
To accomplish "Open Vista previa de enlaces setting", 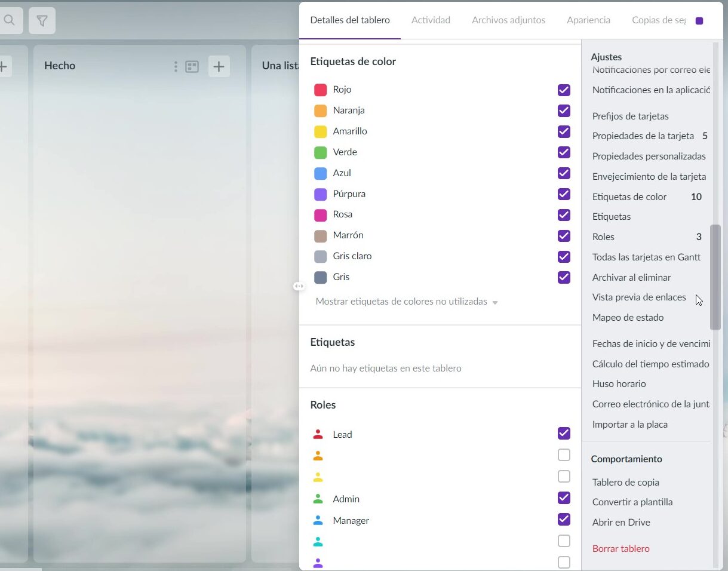I will click(x=639, y=297).
